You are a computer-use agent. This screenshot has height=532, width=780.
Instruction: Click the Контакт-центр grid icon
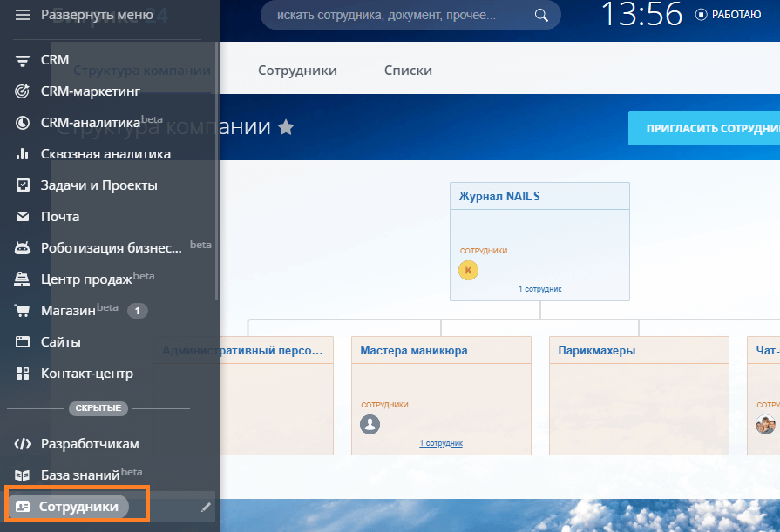point(23,374)
